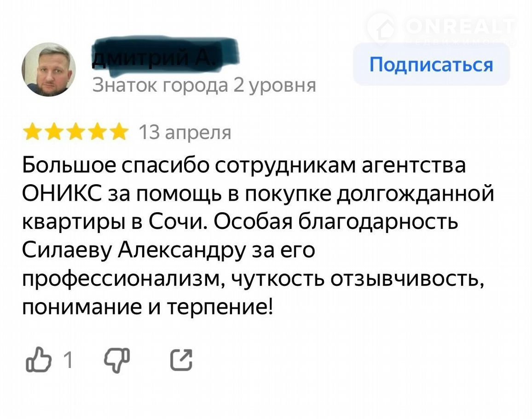532x419 pixels.
Task: Click the Знаток города 2 уровня label
Action: tap(204, 86)
